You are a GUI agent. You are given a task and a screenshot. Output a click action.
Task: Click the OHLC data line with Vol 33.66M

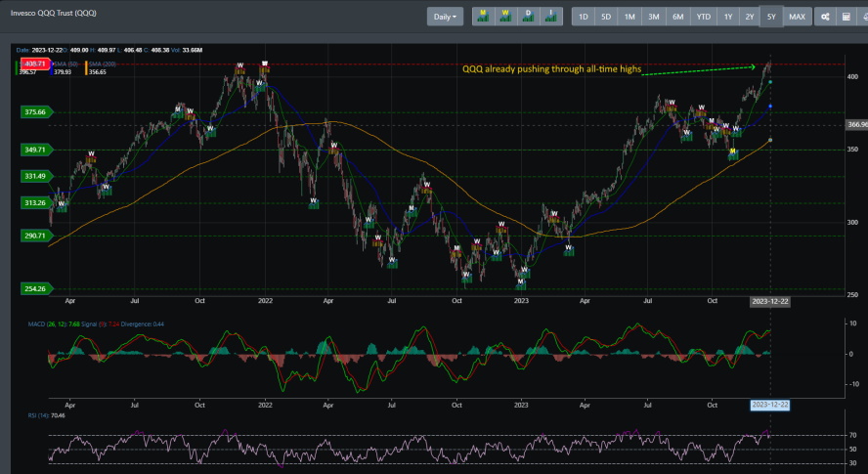tap(109, 50)
